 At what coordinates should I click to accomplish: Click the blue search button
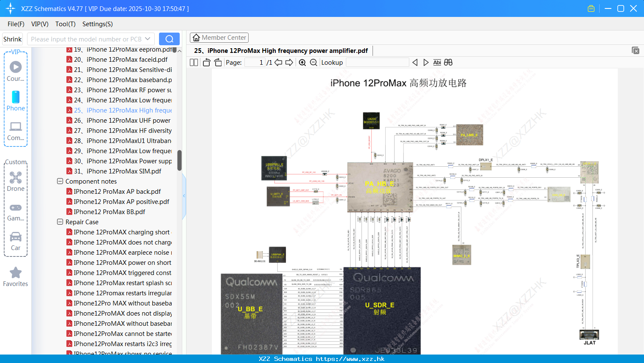(169, 39)
